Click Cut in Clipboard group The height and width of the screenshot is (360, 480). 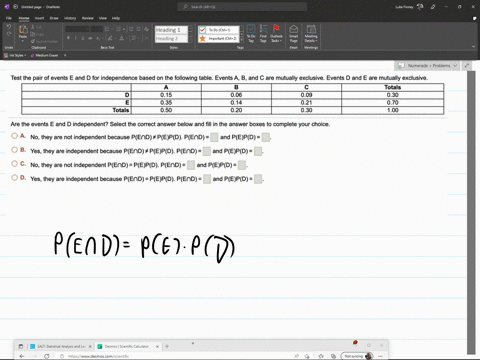(x=36, y=27)
